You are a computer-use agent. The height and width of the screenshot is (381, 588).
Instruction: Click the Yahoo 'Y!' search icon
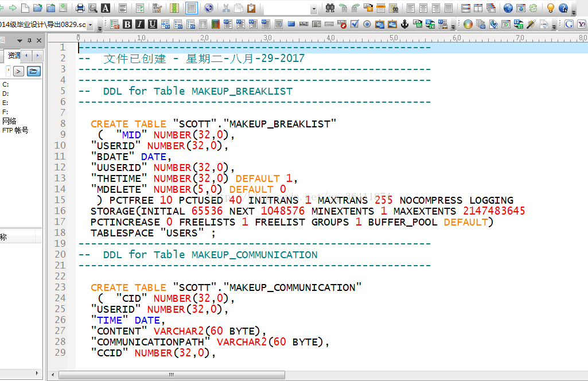[x=582, y=24]
